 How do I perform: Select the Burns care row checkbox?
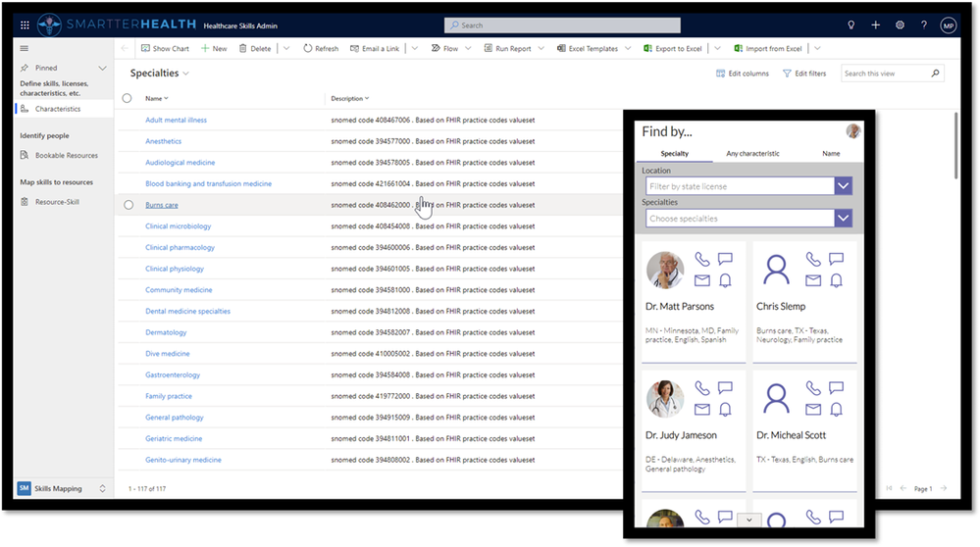click(x=129, y=205)
